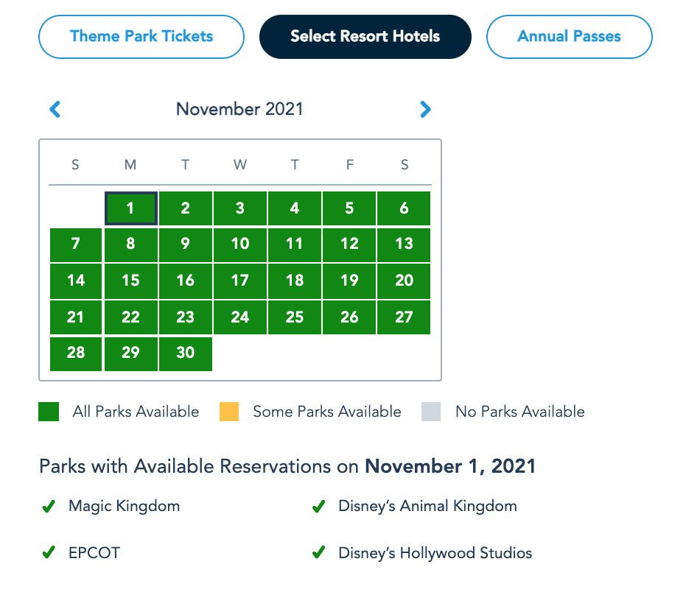Click the November 2021 month heading
The height and width of the screenshot is (595, 700).
(239, 110)
